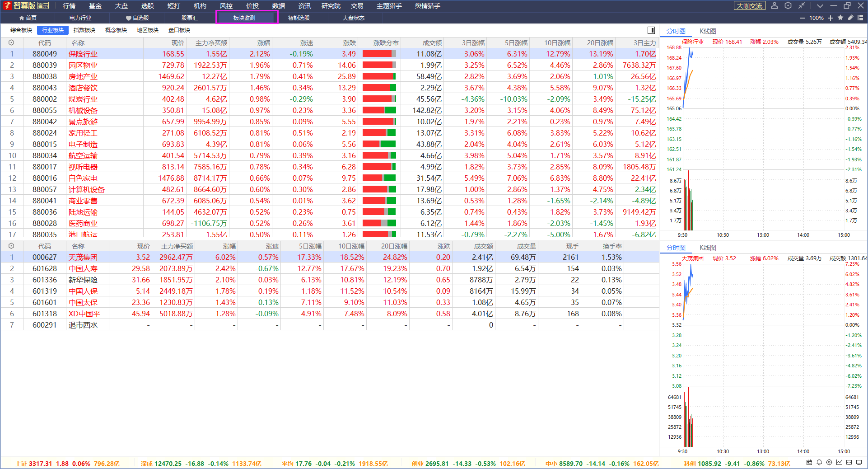Click 科创 index in status bar
Screen dimensions: 868x469
tap(737, 464)
